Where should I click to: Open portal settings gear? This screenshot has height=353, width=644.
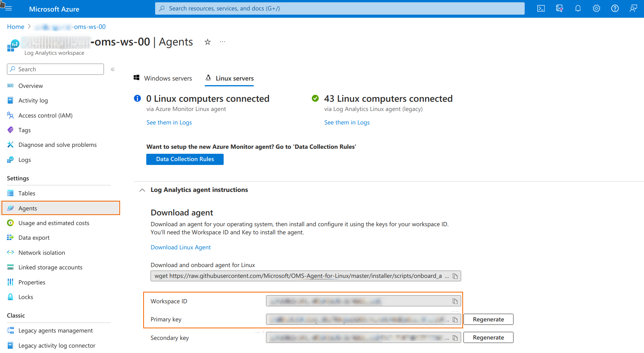(596, 8)
